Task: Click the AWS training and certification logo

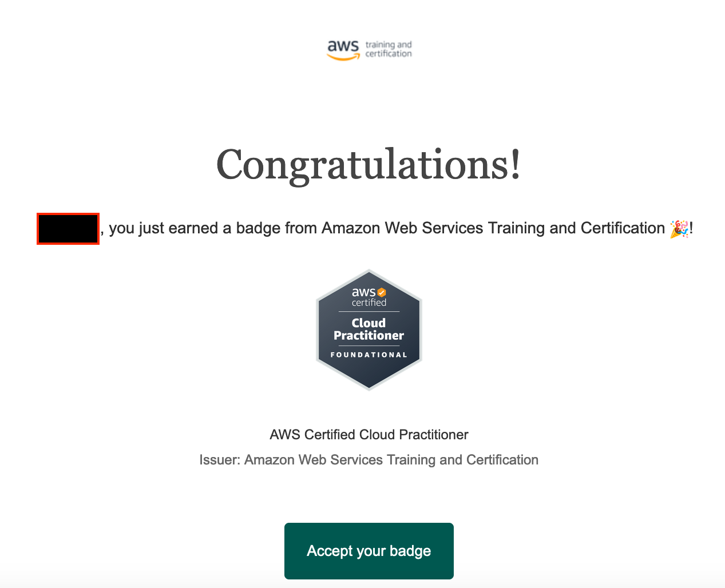Action: (x=369, y=49)
